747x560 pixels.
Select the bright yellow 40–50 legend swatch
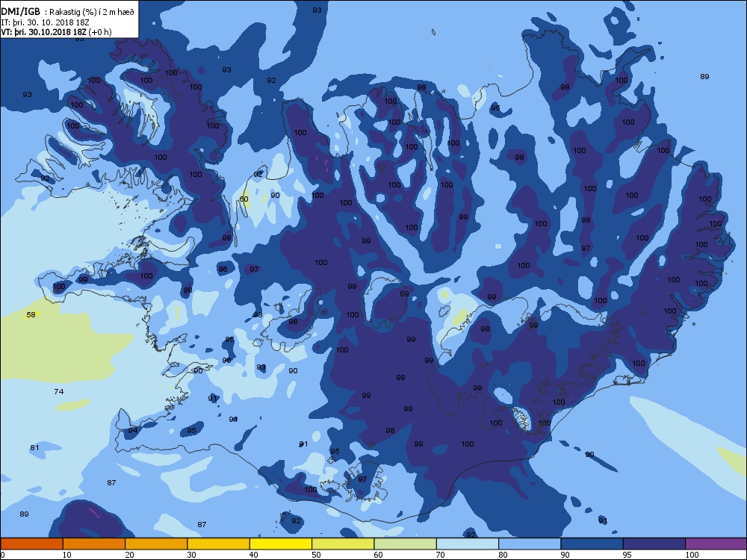281,544
